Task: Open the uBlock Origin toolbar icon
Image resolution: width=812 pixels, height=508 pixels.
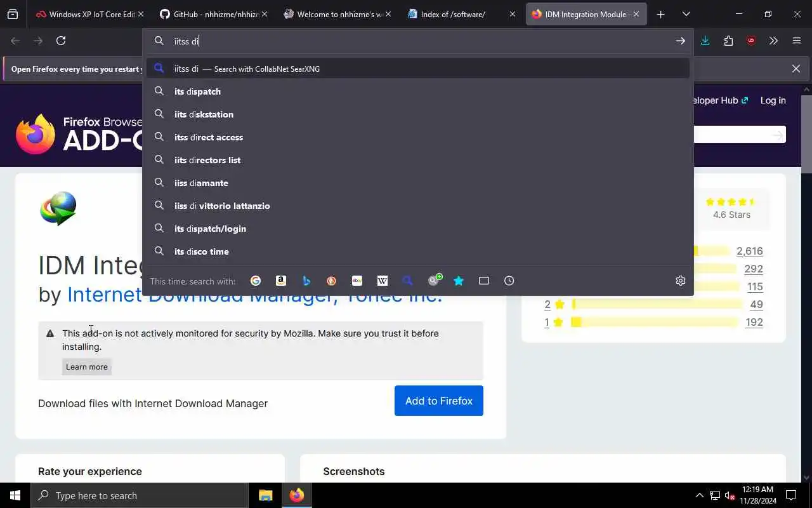Action: click(x=751, y=41)
